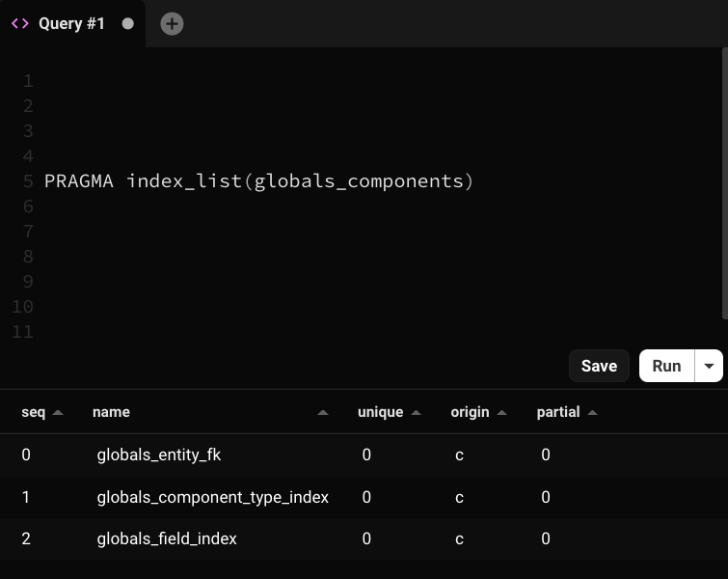Click the name column header
728x579 pixels.
click(x=111, y=412)
